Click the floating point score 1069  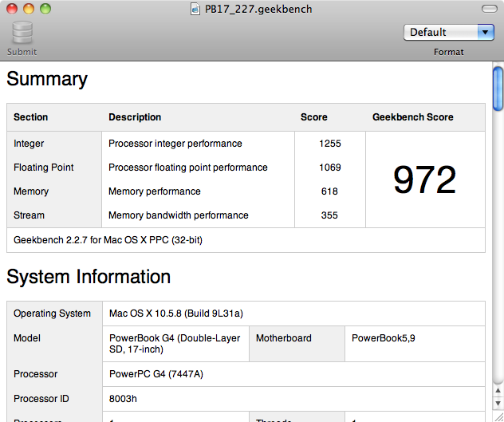330,168
